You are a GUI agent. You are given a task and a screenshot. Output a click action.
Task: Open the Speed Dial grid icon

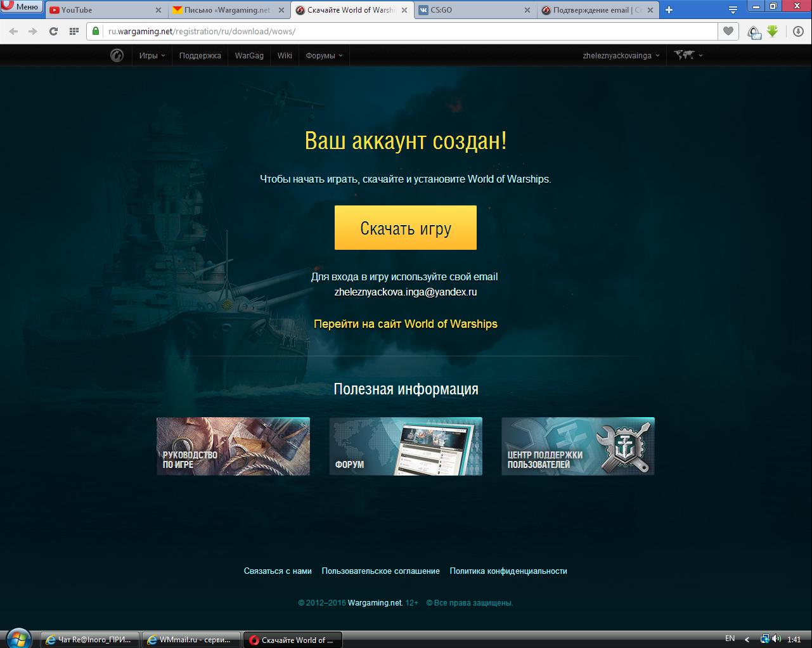74,31
